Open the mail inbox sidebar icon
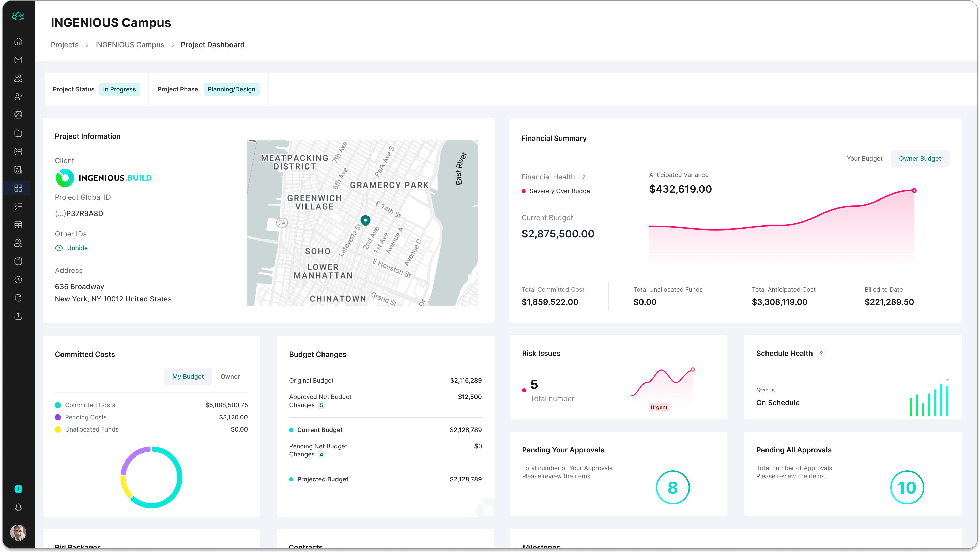This screenshot has height=553, width=980. [x=18, y=60]
